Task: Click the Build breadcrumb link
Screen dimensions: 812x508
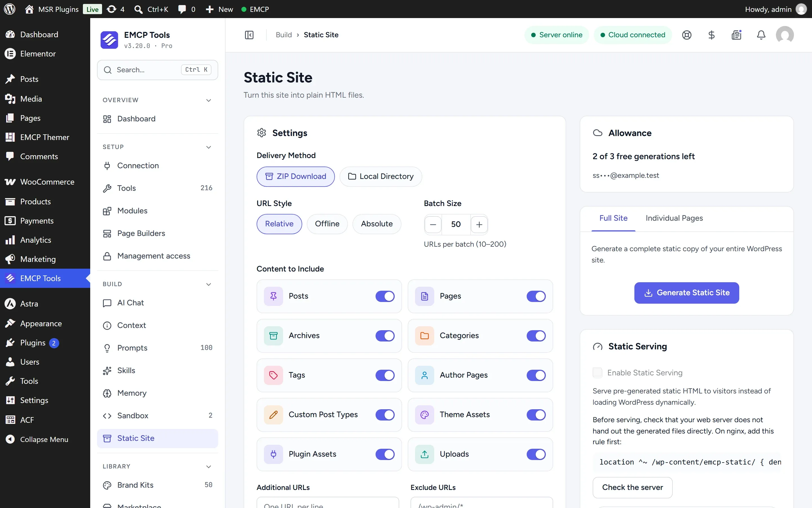Action: (x=284, y=35)
